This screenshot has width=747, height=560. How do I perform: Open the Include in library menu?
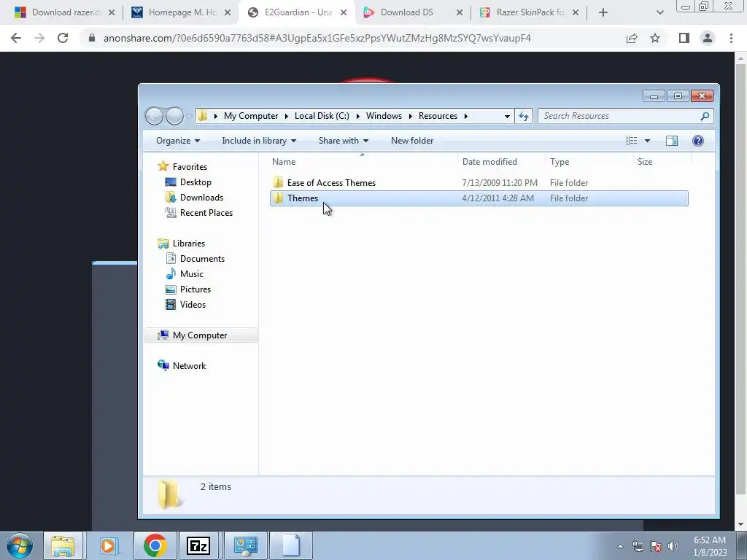coord(259,141)
